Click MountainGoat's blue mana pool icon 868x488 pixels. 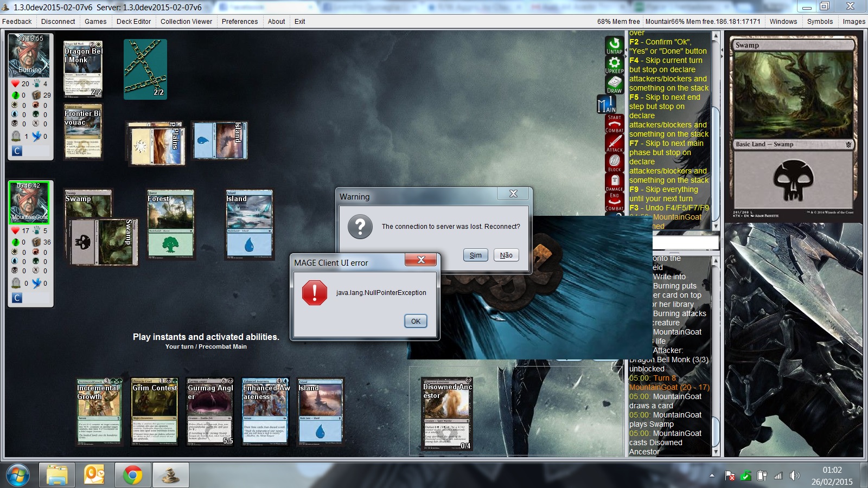pos(15,261)
